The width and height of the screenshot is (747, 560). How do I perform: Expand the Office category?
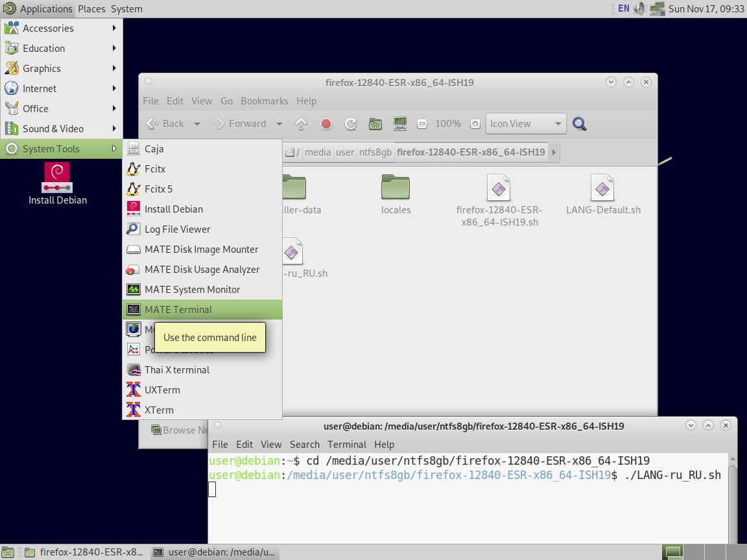tap(61, 109)
